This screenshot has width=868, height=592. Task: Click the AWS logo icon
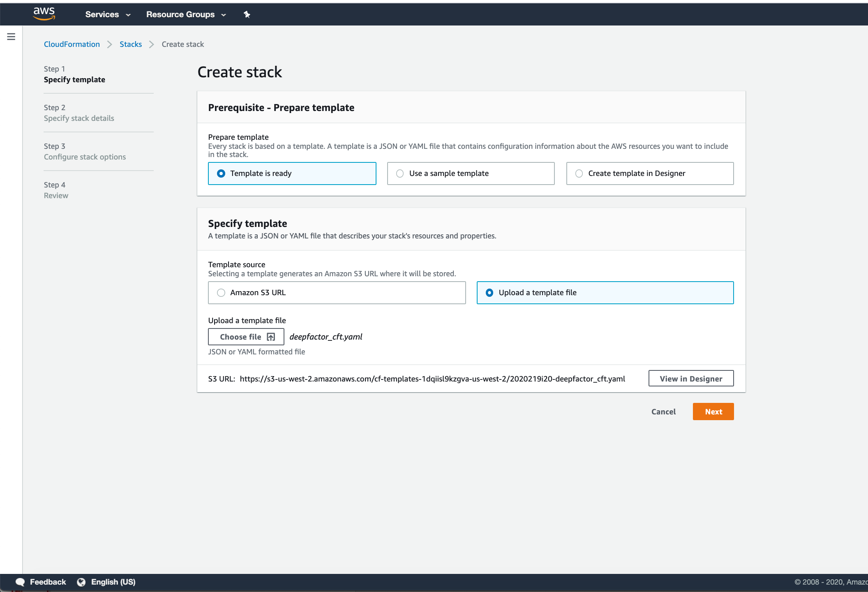[x=44, y=14]
